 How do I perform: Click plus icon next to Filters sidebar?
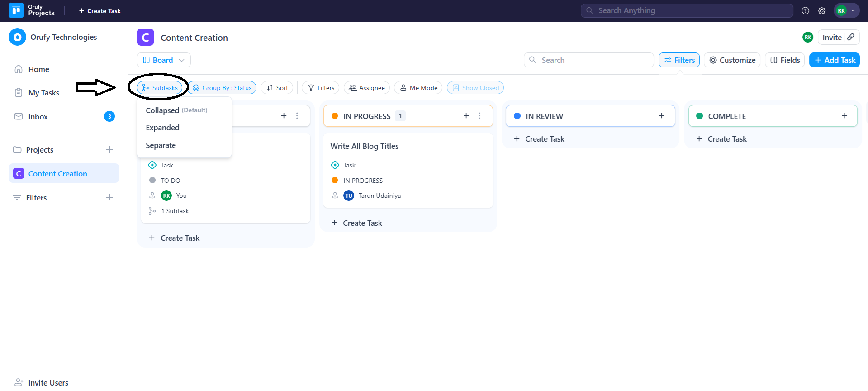pyautogui.click(x=109, y=198)
